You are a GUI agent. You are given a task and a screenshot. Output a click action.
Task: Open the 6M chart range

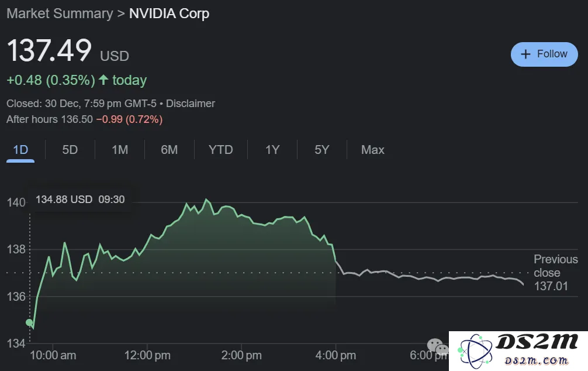click(169, 150)
